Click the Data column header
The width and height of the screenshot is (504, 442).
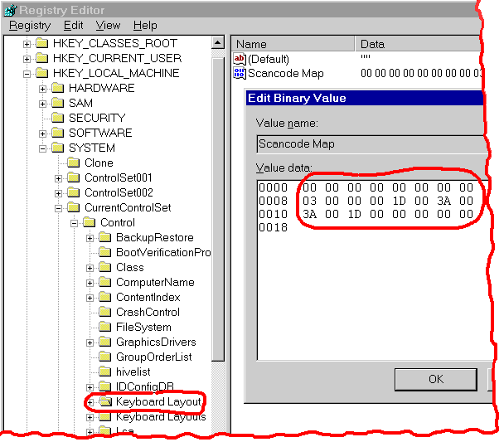418,44
